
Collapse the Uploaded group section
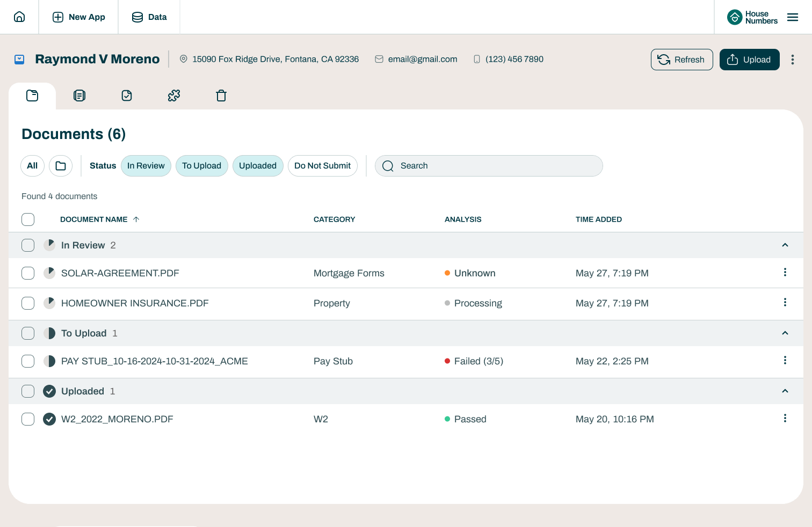(785, 391)
